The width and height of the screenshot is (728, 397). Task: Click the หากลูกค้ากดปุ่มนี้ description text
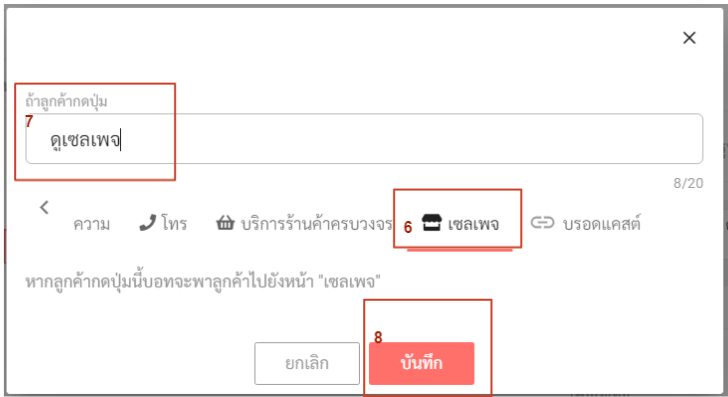point(203,281)
